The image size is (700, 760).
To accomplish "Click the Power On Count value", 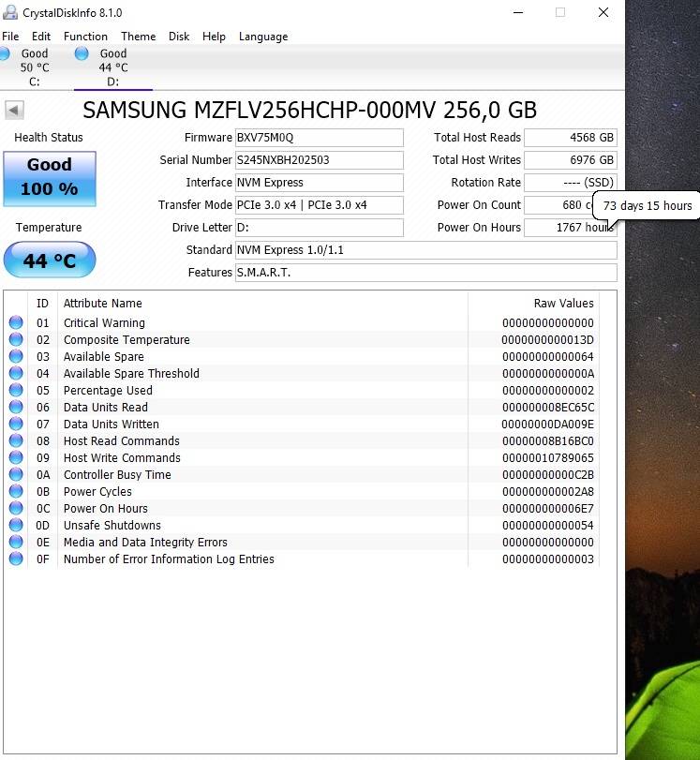I will tap(559, 205).
